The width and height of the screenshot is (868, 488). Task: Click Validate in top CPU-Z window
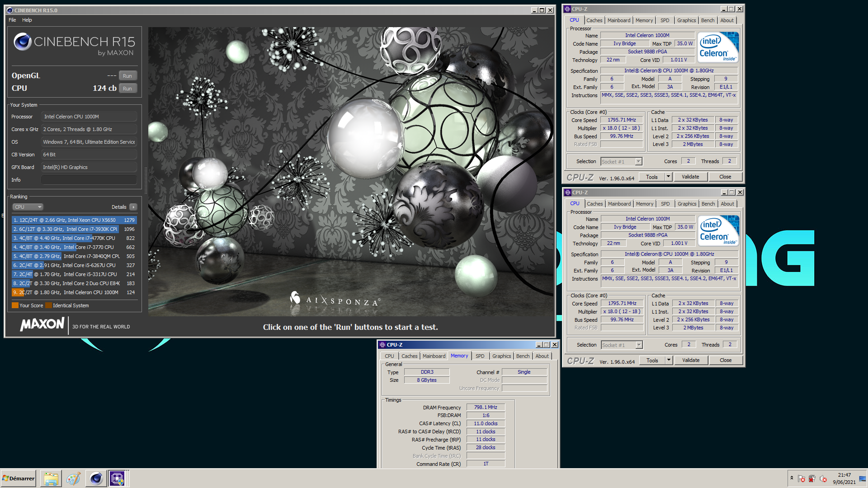pyautogui.click(x=690, y=177)
